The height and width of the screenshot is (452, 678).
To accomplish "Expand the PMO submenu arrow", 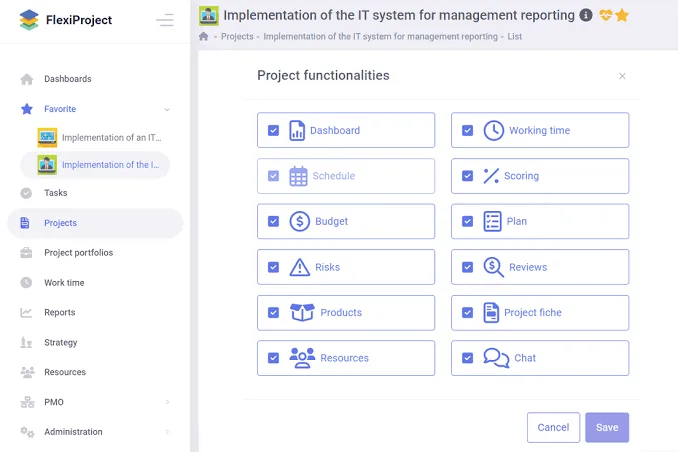I will pos(167,402).
